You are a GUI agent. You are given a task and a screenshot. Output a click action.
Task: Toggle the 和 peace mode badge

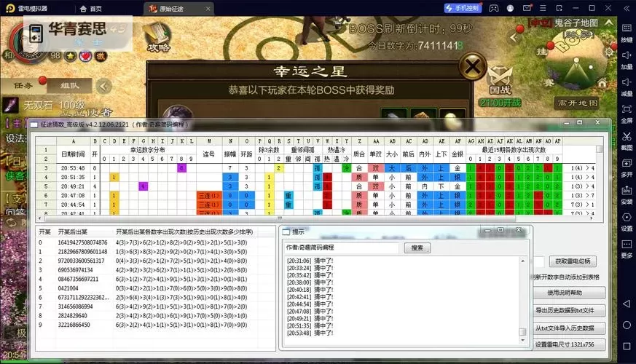pos(8,55)
